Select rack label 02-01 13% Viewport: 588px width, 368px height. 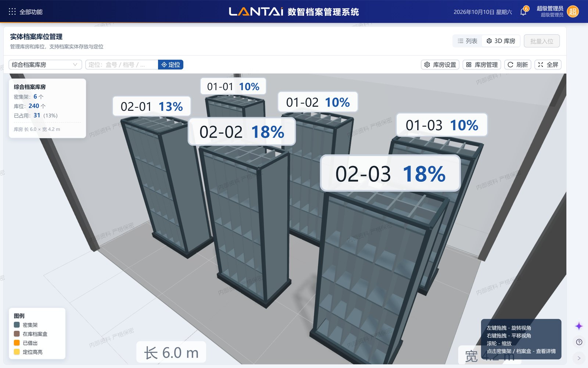tap(151, 107)
